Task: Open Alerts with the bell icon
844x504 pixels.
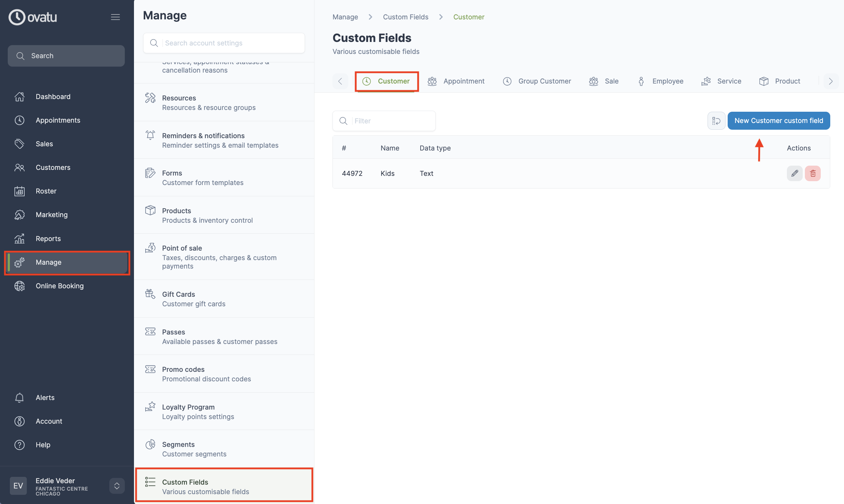Action: click(x=19, y=398)
